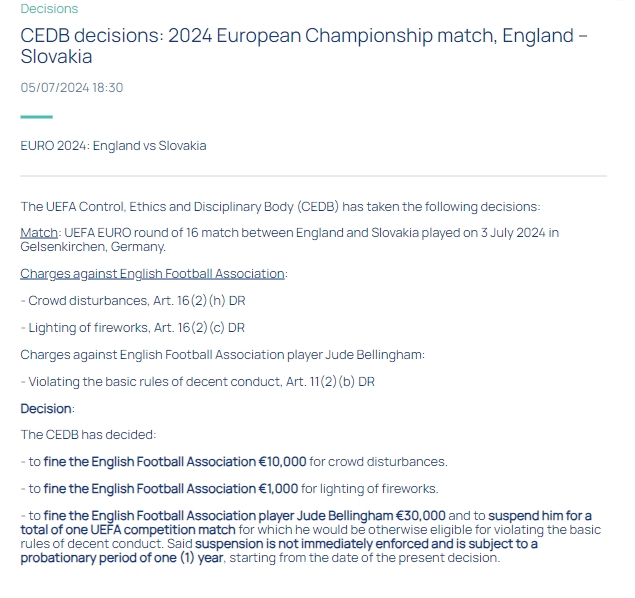Image resolution: width=635 pixels, height=598 pixels.
Task: Click underlined Charges against English Football Association
Action: pos(153,273)
